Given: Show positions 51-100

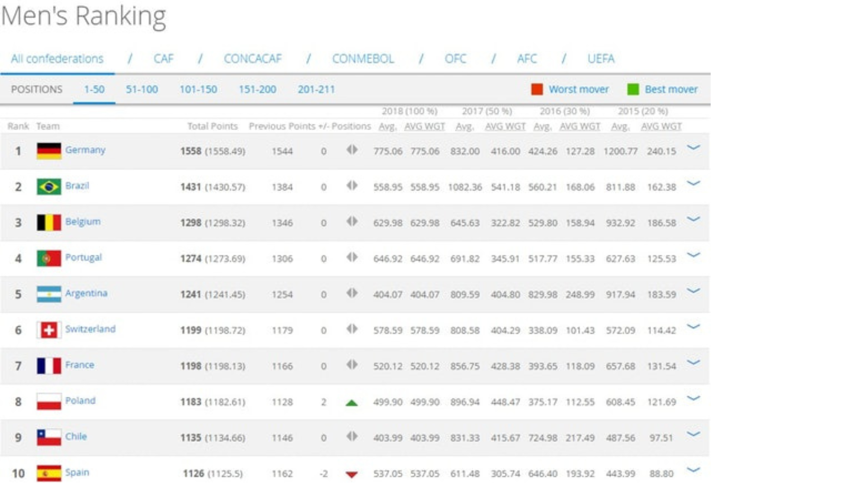Looking at the screenshot, I should tap(142, 89).
